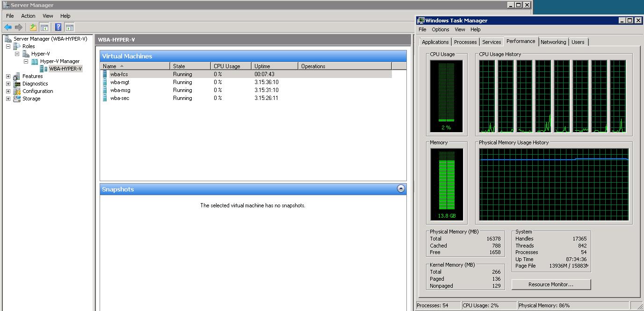Screen dimensions: 644x311
Task: Switch to the Applications tab
Action: (x=435, y=42)
